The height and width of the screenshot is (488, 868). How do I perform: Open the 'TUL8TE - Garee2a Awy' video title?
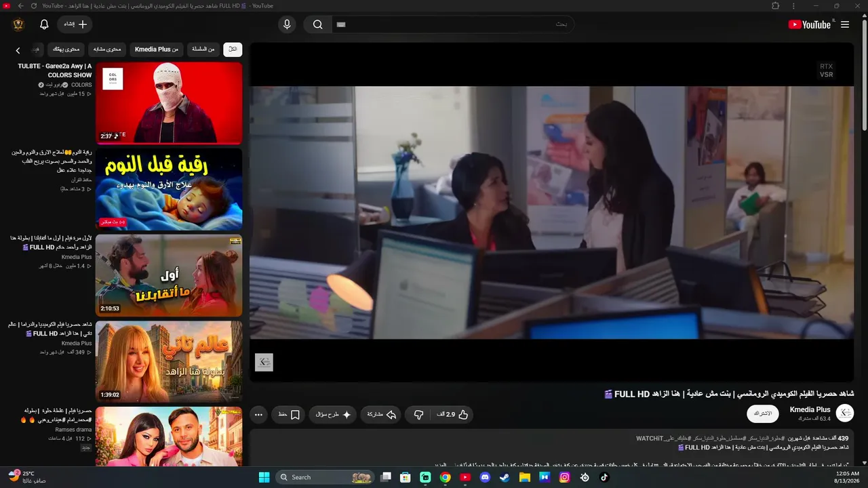coord(55,70)
